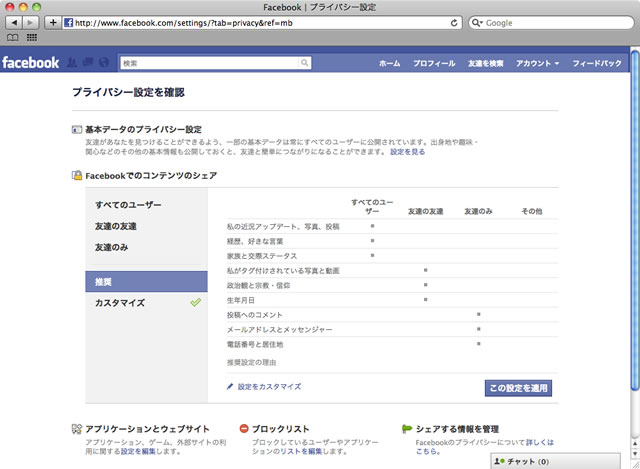The width and height of the screenshot is (640, 469).
Task: Open 友達を検索 in Facebook navigation
Action: click(x=486, y=63)
